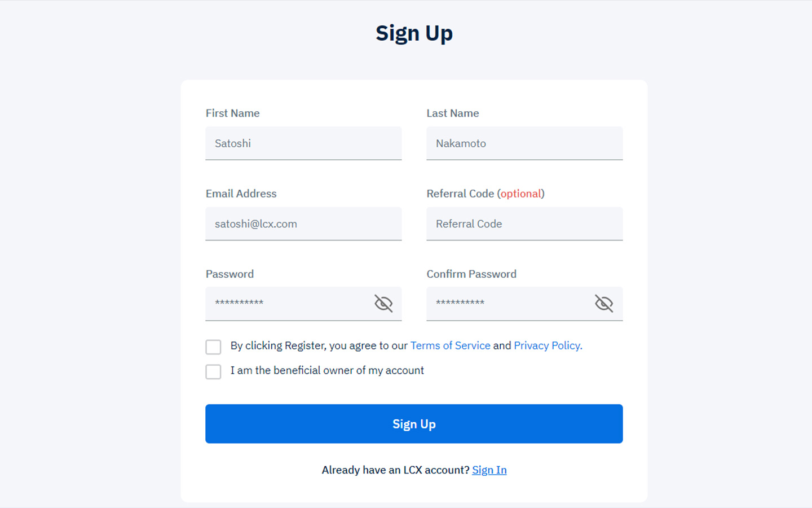Click inside the Confirm Password entry box
This screenshot has height=508, width=812.
coord(507,304)
